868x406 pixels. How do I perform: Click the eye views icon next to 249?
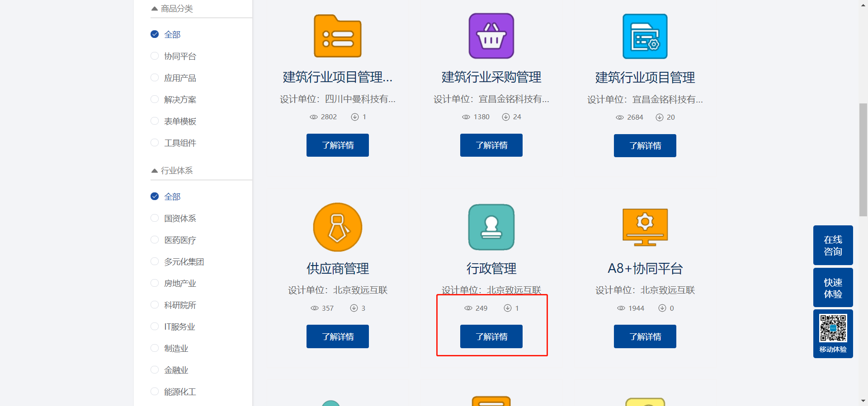point(468,308)
